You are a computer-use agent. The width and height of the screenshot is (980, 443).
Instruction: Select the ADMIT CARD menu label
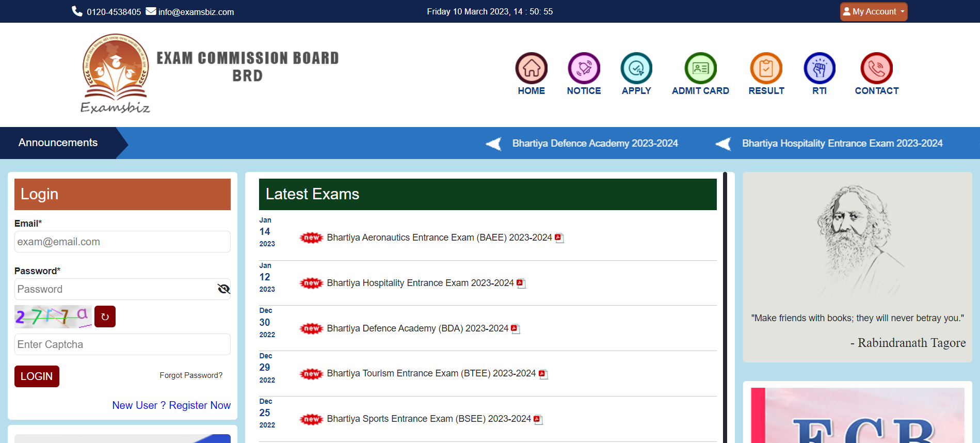click(700, 91)
